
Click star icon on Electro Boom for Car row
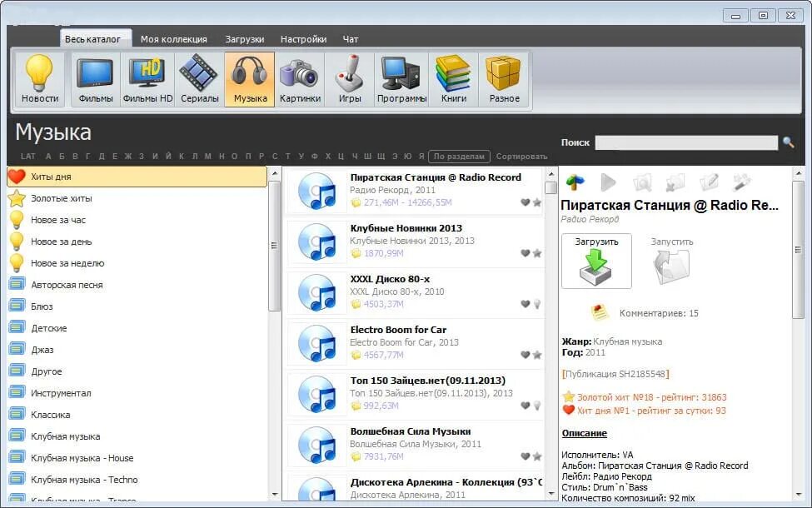point(537,355)
